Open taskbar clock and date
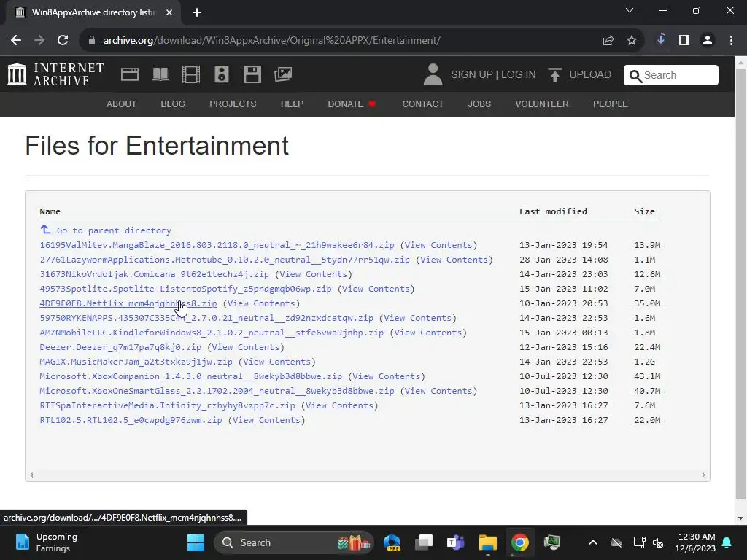 click(695, 542)
